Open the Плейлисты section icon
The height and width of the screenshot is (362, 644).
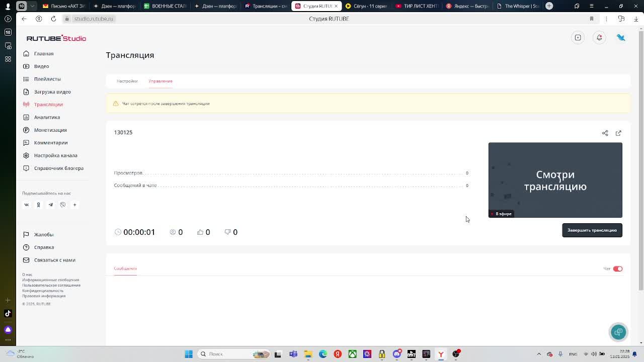(x=26, y=79)
